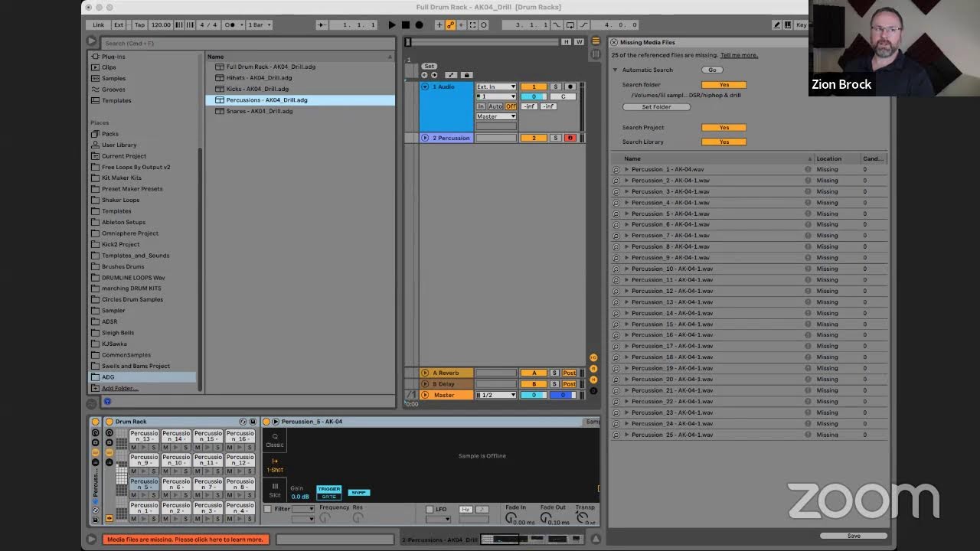This screenshot has height=551, width=980.
Task: Select Samples category in browser
Action: click(113, 78)
